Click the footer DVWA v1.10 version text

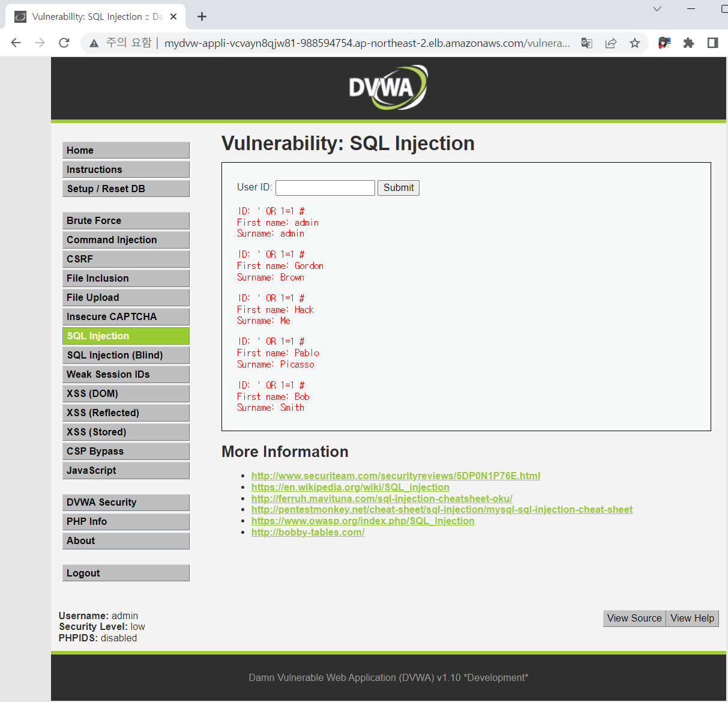388,677
